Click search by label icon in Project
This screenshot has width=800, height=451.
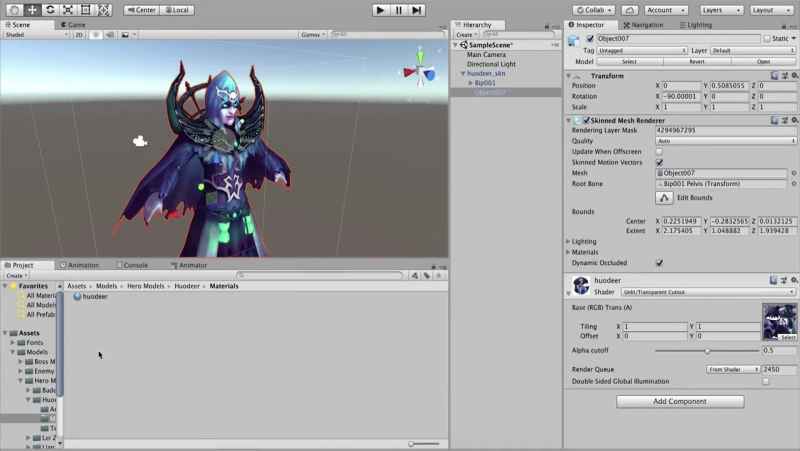(427, 275)
